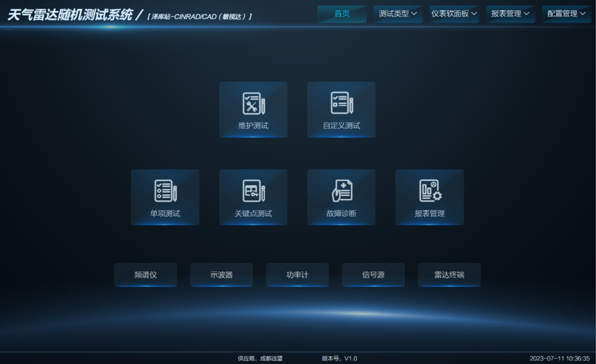Open the 报表管理 chart gear icon
This screenshot has height=364, width=596.
tap(430, 191)
